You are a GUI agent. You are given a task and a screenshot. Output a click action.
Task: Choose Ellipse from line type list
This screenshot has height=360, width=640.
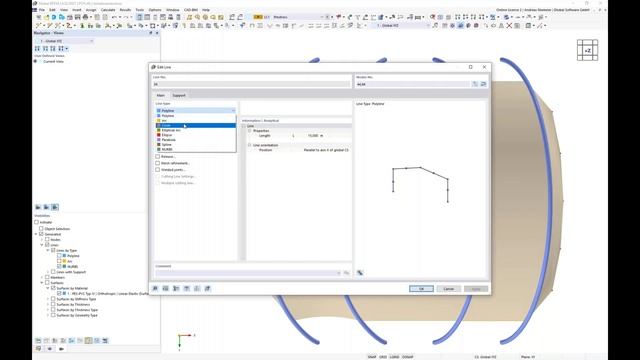pyautogui.click(x=196, y=135)
